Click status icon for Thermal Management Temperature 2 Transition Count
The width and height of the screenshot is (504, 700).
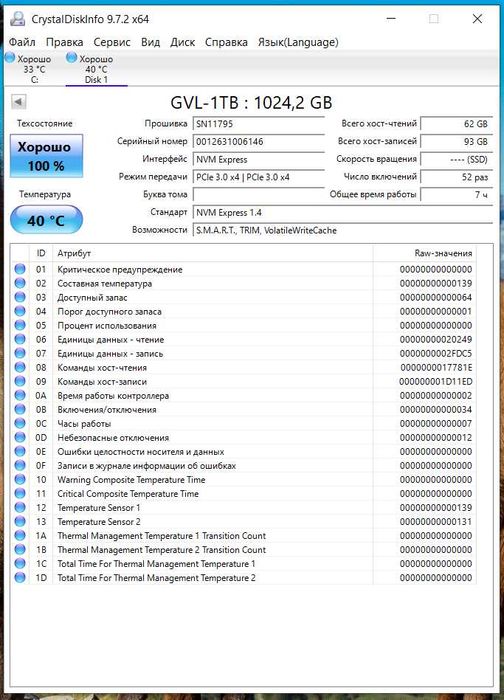[x=20, y=549]
